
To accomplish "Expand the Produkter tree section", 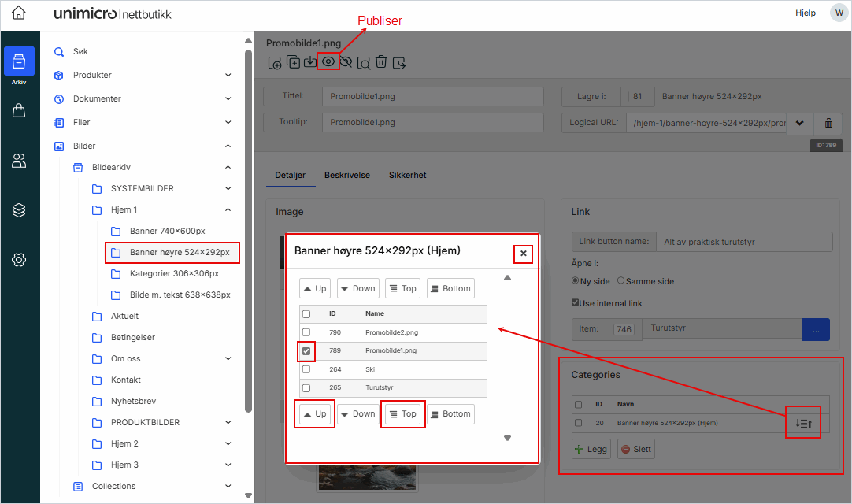I will tap(228, 76).
